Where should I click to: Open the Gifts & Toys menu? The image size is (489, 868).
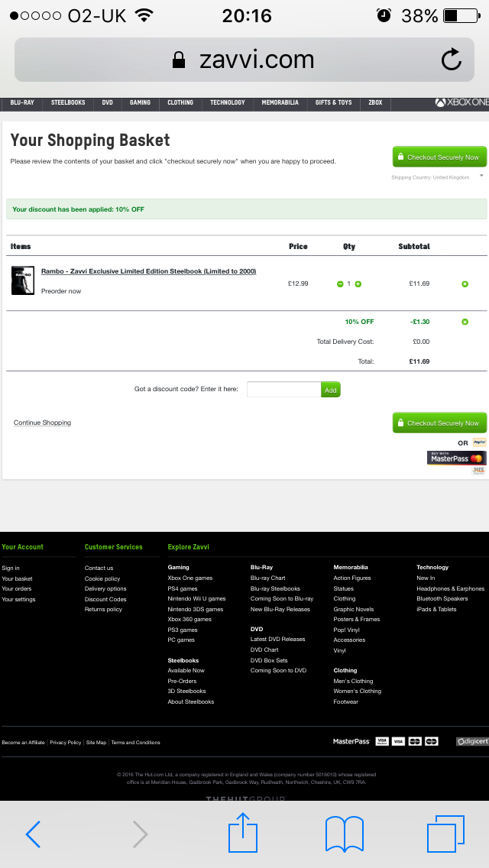click(x=333, y=103)
